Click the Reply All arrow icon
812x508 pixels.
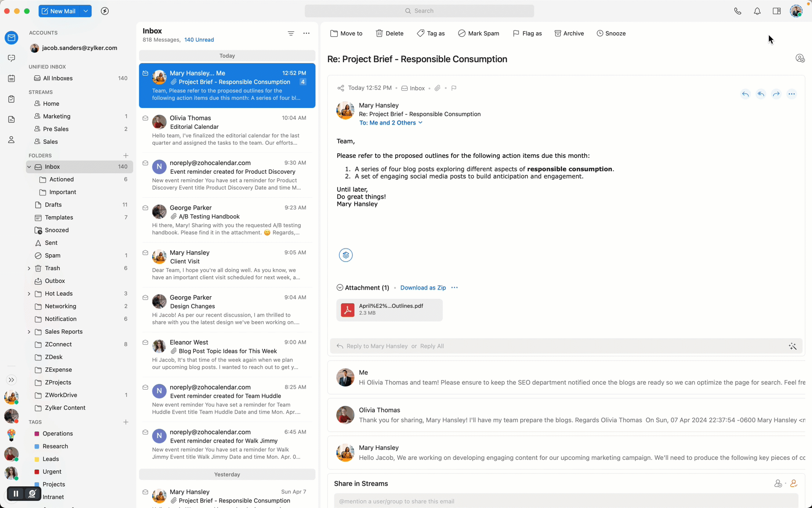tap(761, 94)
